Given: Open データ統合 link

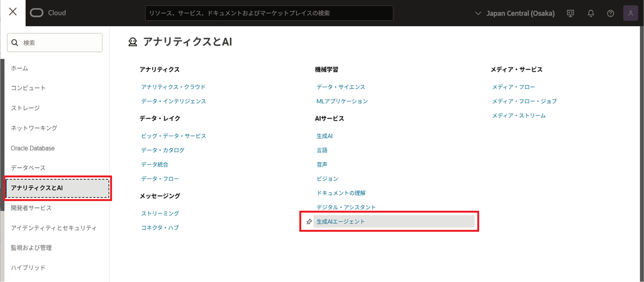Looking at the screenshot, I should [x=155, y=164].
